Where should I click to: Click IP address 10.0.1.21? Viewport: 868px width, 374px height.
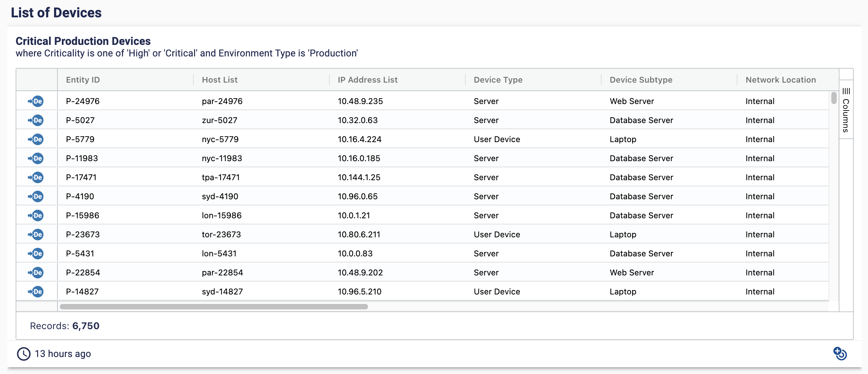click(x=354, y=215)
